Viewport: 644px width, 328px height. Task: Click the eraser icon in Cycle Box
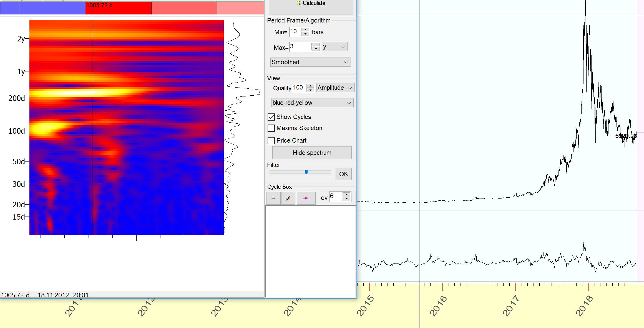(x=288, y=198)
